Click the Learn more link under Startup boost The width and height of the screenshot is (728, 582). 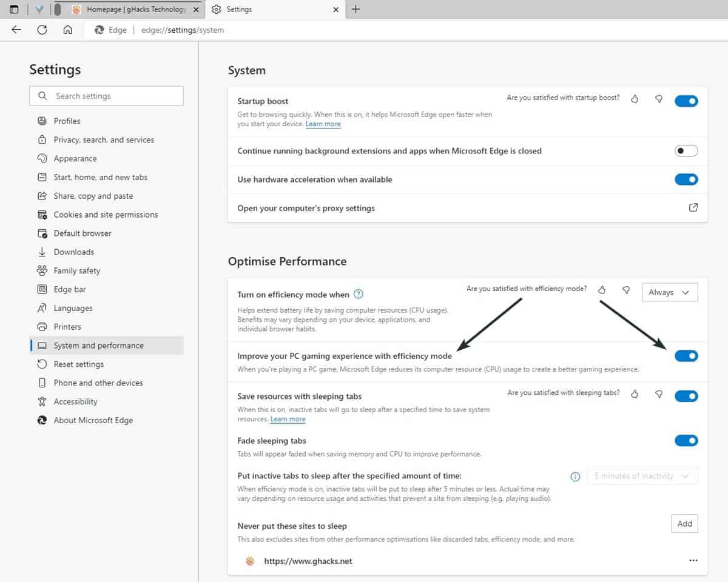tap(323, 124)
